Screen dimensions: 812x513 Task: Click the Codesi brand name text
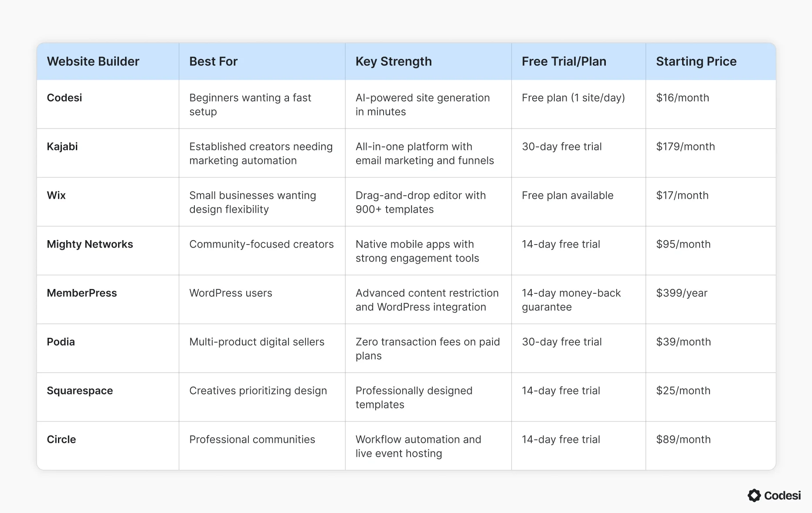pyautogui.click(x=782, y=496)
